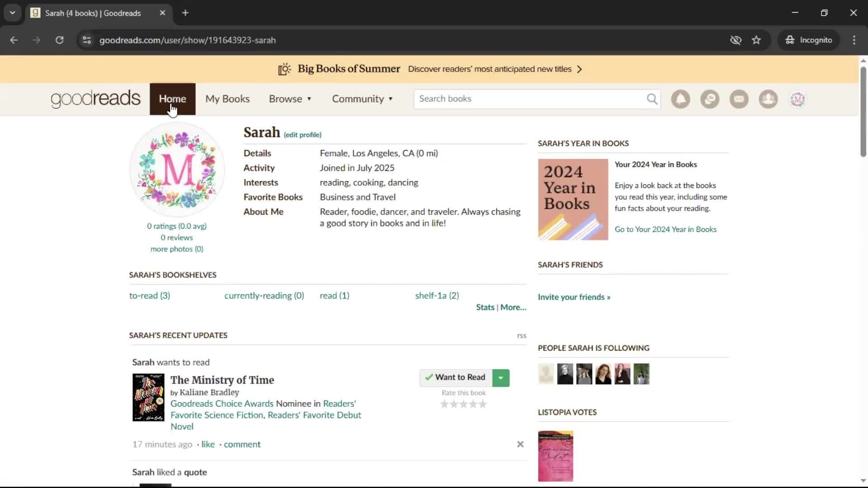Viewport: 868px width, 488px height.
Task: Open the shelf-1a (2) shelf
Action: (x=437, y=296)
